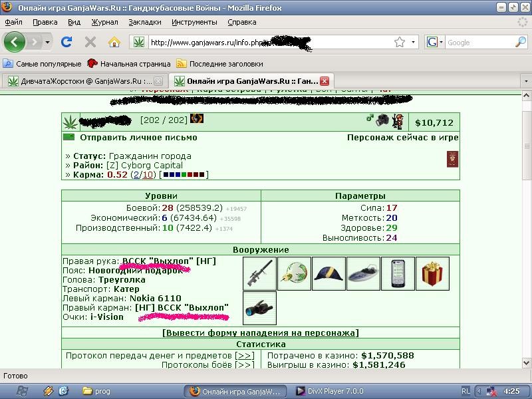
Task: Open the Инструменты menu
Action: tap(194, 22)
